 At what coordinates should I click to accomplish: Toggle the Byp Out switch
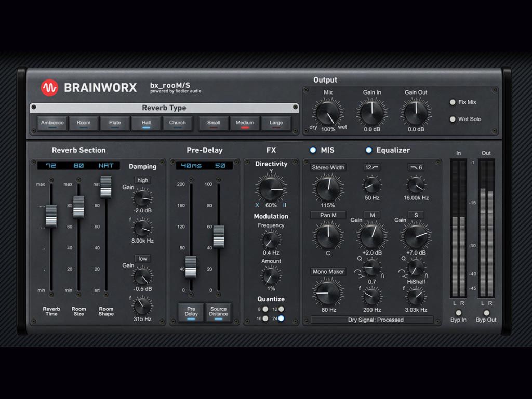(486, 313)
